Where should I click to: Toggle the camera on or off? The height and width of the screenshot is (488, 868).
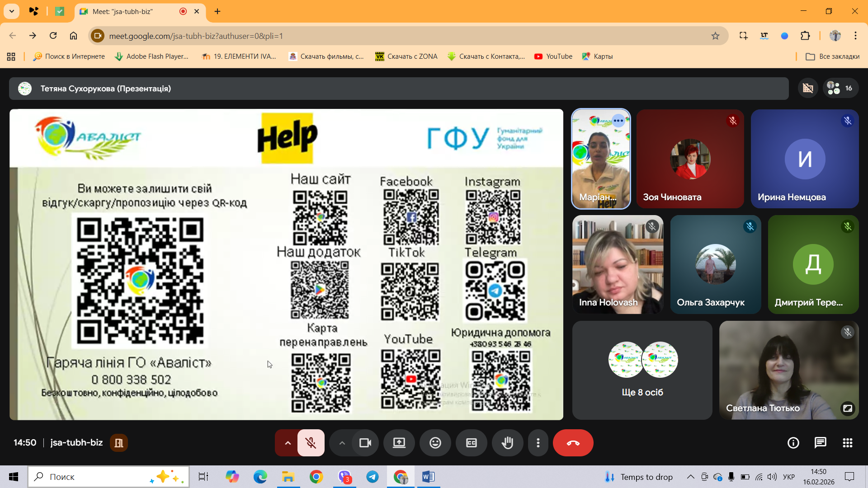pos(365,443)
